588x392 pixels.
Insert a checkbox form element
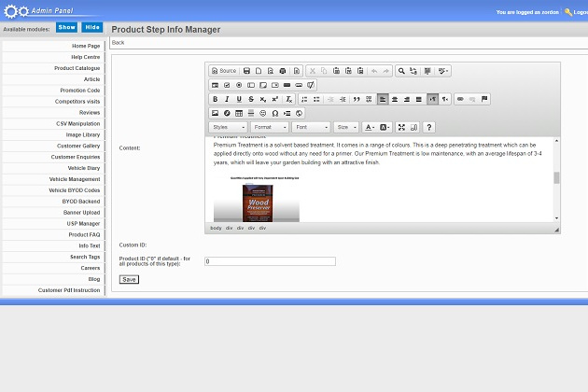click(x=227, y=85)
